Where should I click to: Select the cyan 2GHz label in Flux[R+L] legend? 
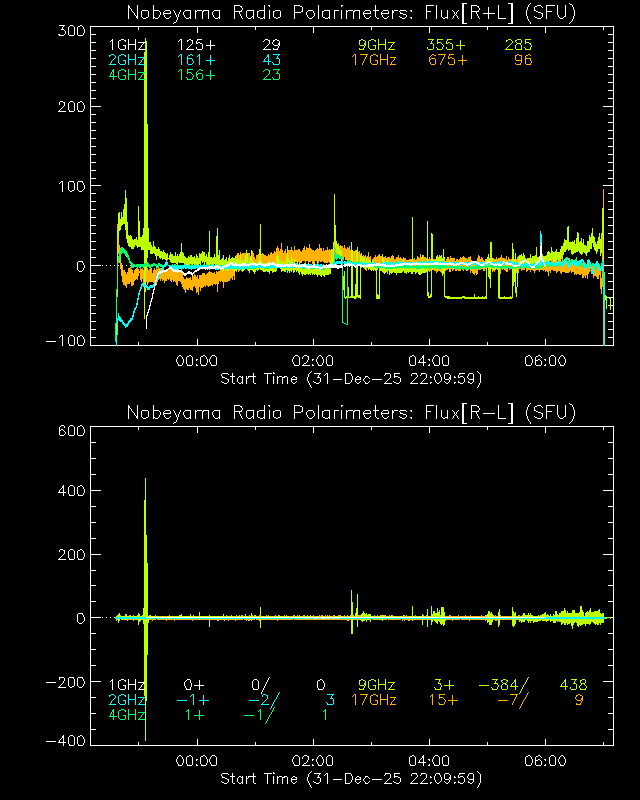pyautogui.click(x=127, y=61)
